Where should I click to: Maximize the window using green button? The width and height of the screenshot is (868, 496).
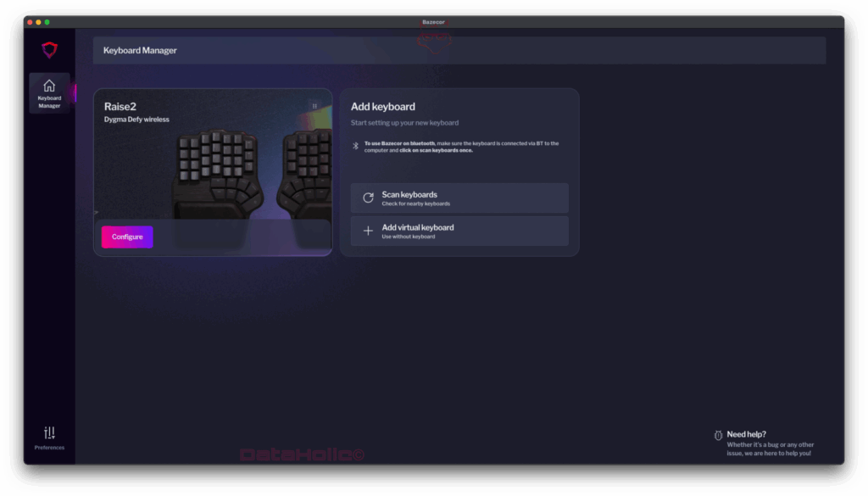[x=47, y=22]
